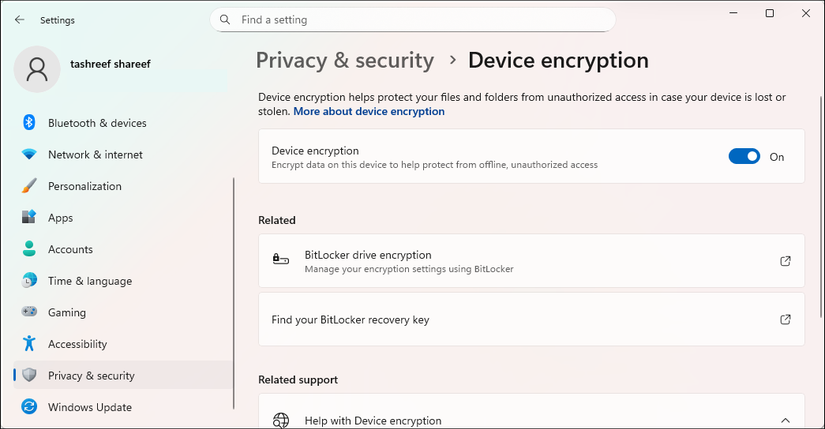Click the Windows Update icon
Viewport: 825px width, 429px height.
pos(29,407)
